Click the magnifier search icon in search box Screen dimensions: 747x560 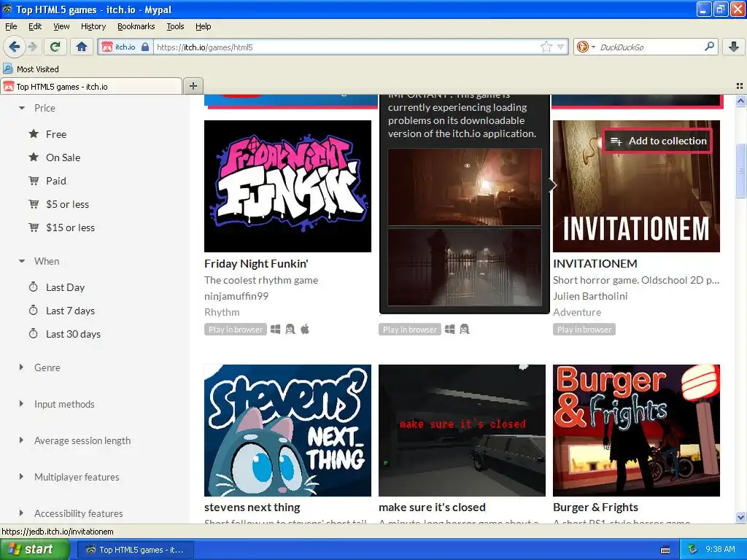click(x=709, y=47)
